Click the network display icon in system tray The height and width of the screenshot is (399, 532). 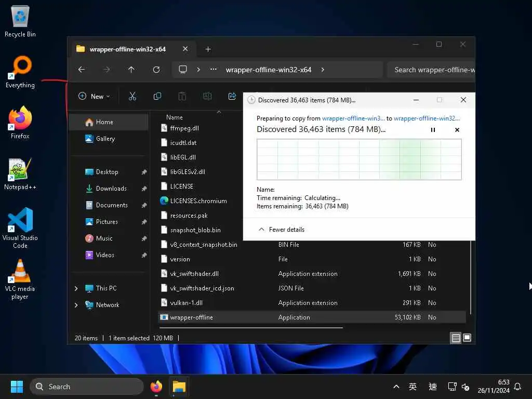tap(452, 387)
